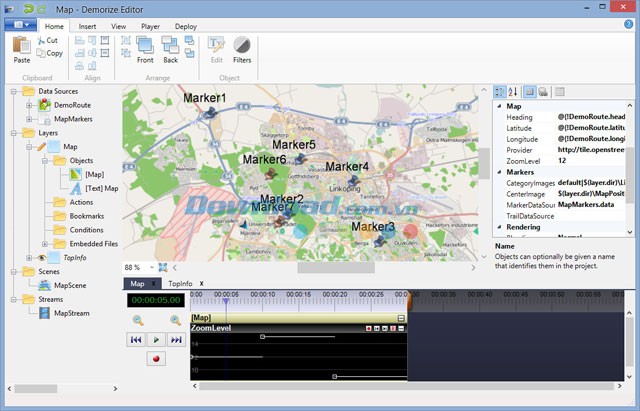Collapse the [Map] timeline track
The image size is (640, 411).
click(x=402, y=317)
